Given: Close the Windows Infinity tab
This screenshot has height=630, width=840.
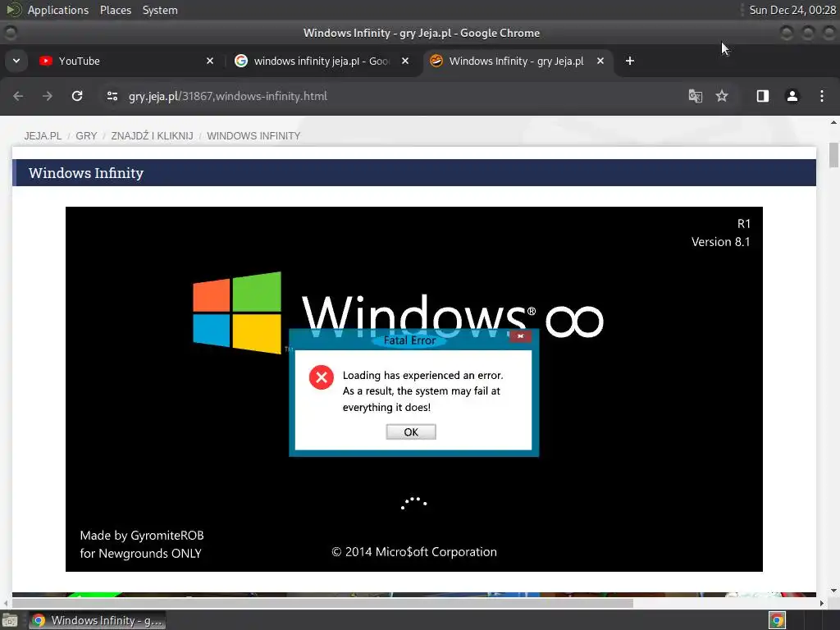Looking at the screenshot, I should [x=600, y=61].
